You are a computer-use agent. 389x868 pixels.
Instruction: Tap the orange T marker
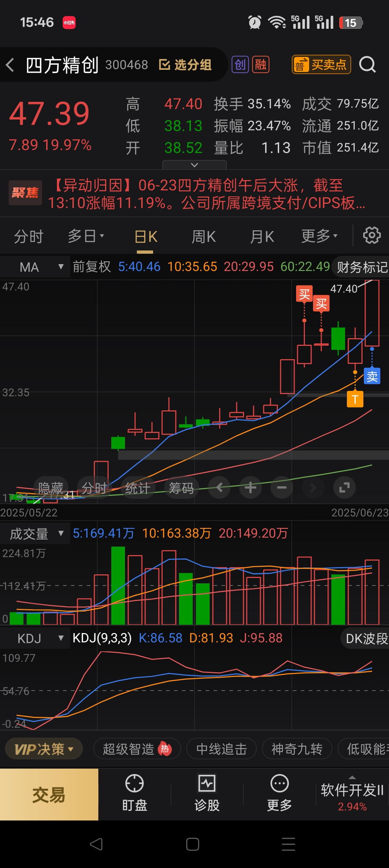point(355,399)
